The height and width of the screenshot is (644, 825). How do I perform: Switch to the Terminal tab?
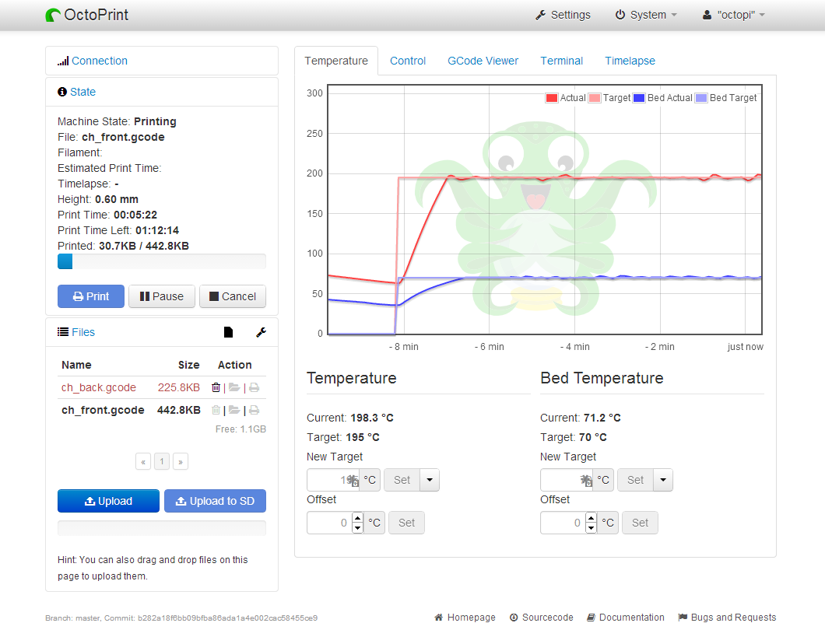click(561, 61)
